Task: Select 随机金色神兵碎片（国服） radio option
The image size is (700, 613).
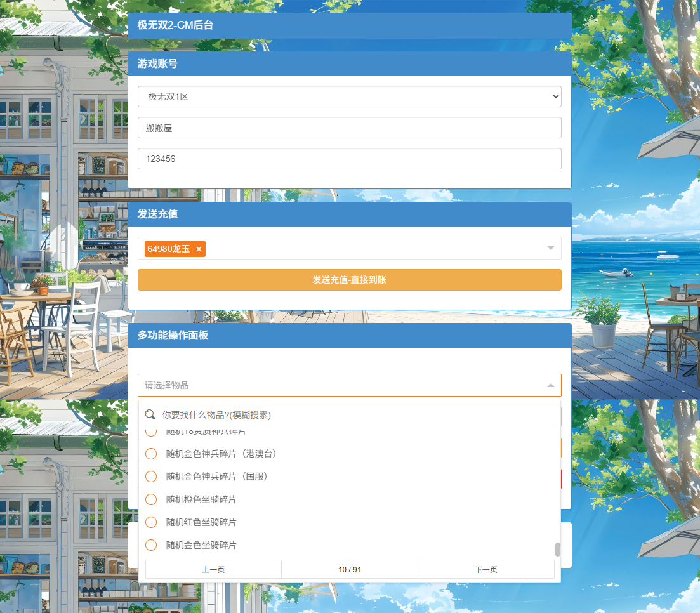Action: [151, 477]
